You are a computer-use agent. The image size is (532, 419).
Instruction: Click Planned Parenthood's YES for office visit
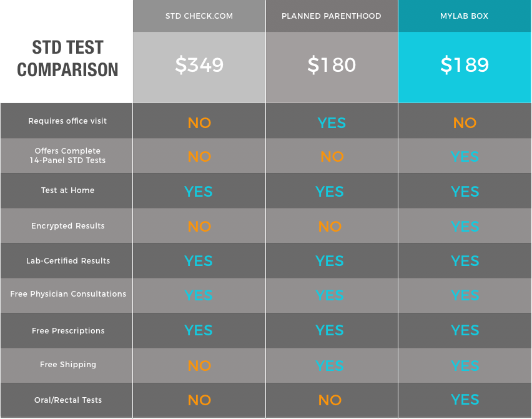pos(332,123)
